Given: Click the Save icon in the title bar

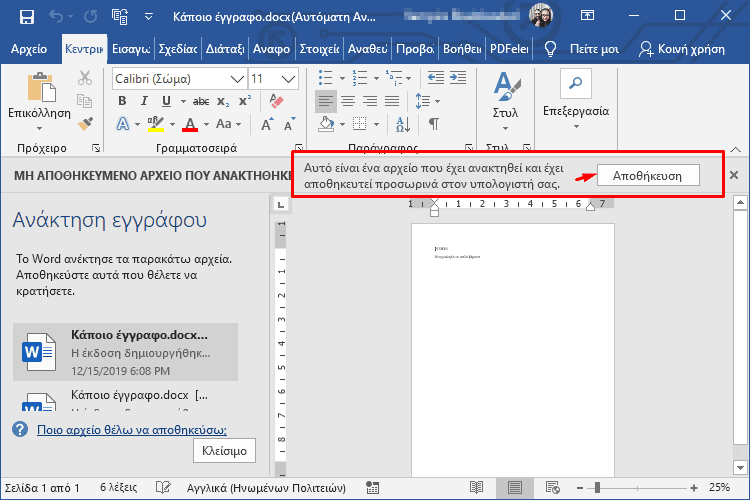Looking at the screenshot, I should [x=26, y=17].
